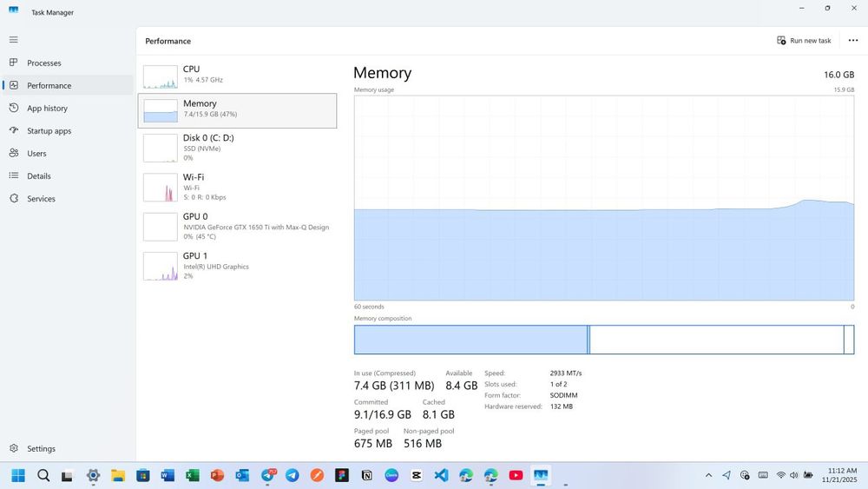Click the "Memory" heading
868x489 pixels.
(x=383, y=73)
